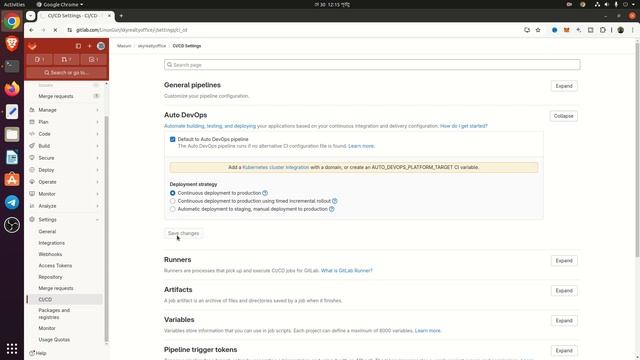The width and height of the screenshot is (640, 360).
Task: Open the Chrome extensions puzzle icon
Action: [602, 30]
